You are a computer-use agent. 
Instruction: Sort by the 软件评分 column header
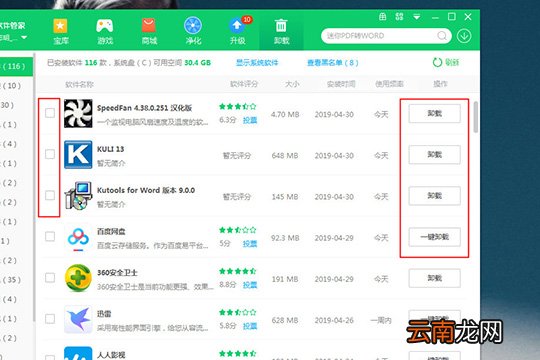point(244,84)
